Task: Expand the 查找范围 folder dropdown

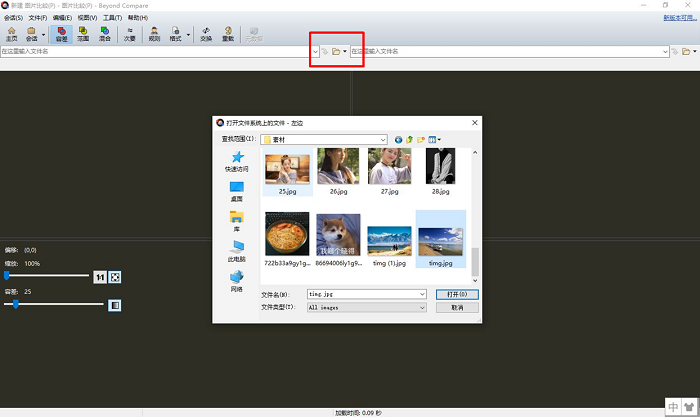Action: pos(382,139)
